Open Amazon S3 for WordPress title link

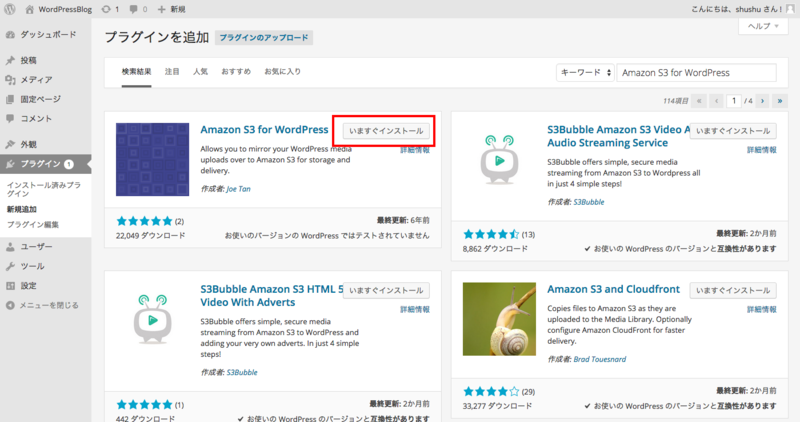pos(264,130)
